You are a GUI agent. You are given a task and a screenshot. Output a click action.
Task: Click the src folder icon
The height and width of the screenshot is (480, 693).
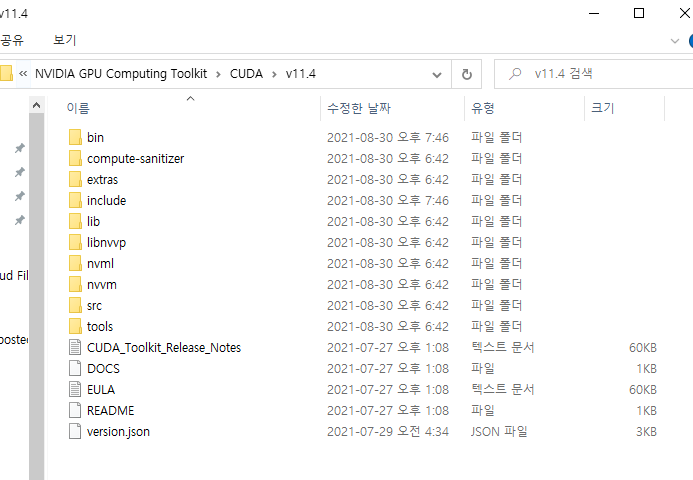click(75, 305)
